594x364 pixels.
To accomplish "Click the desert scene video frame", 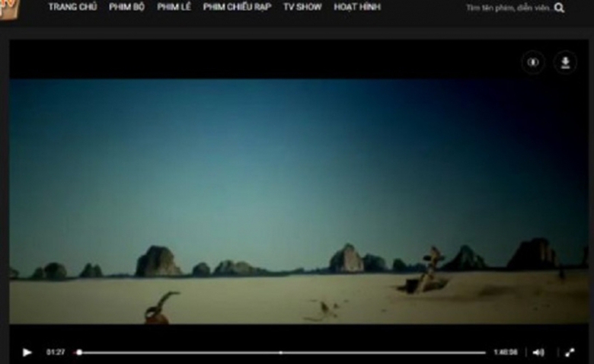I will [x=299, y=202].
